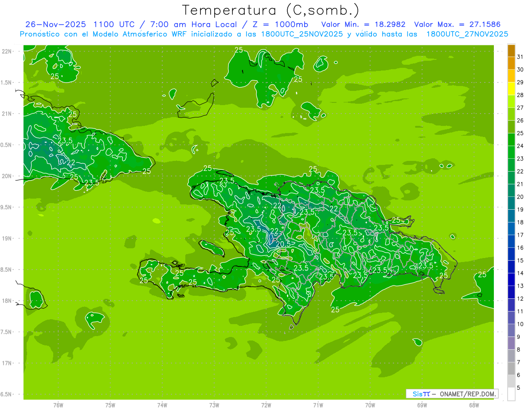Click the '20.5' contour label on Hispaniola
The height and width of the screenshot is (411, 532).
(283, 244)
